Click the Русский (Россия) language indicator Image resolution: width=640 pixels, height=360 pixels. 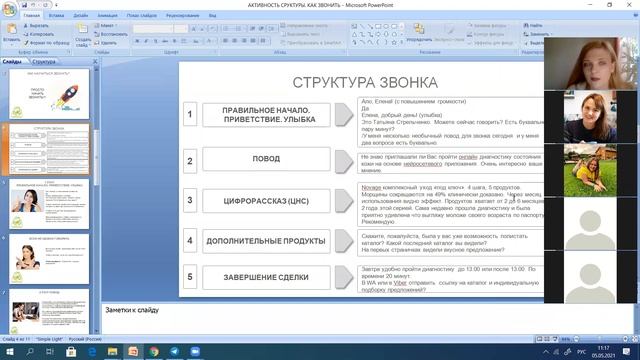[85, 339]
